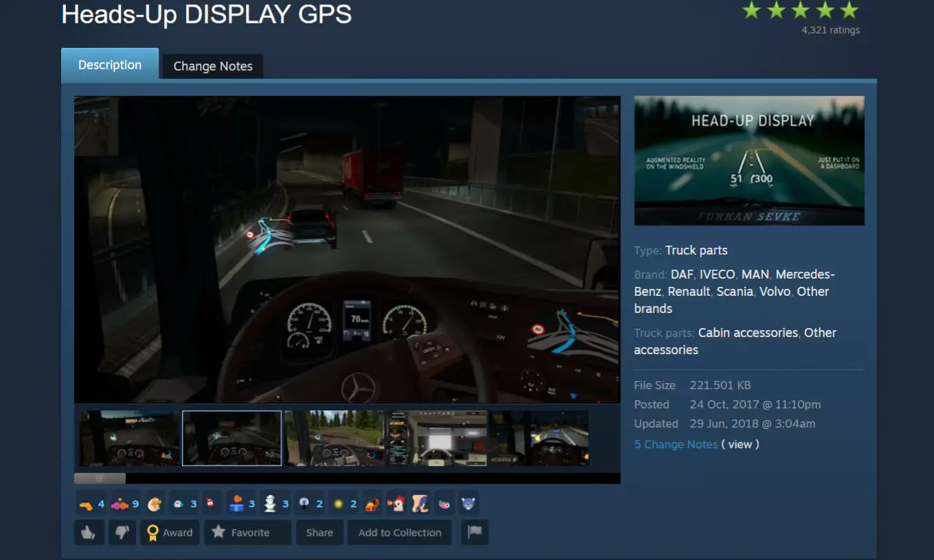This screenshot has height=560, width=934.
Task: Report the item with the flag icon
Action: 474,533
